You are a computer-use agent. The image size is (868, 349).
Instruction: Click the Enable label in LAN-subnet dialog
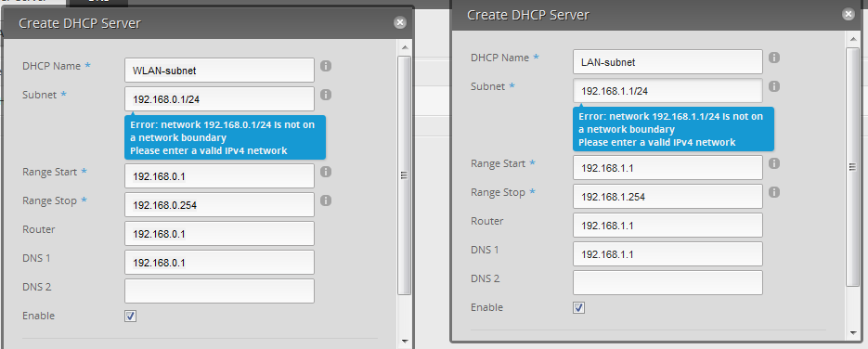(x=486, y=307)
